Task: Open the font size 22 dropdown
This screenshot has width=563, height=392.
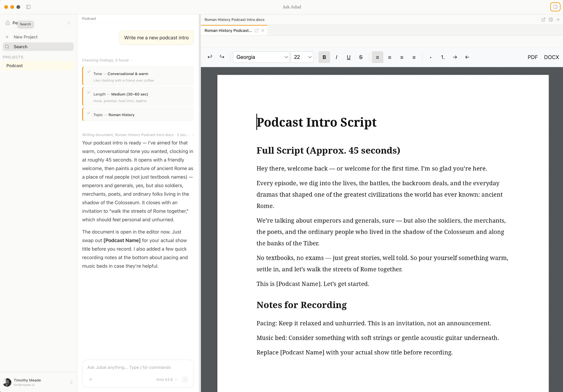Action: coord(302,57)
